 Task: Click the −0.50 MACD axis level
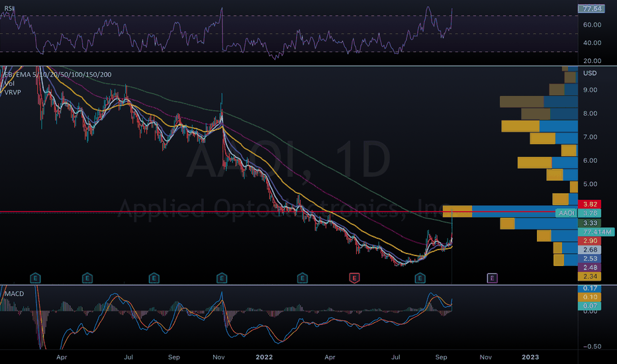592,346
